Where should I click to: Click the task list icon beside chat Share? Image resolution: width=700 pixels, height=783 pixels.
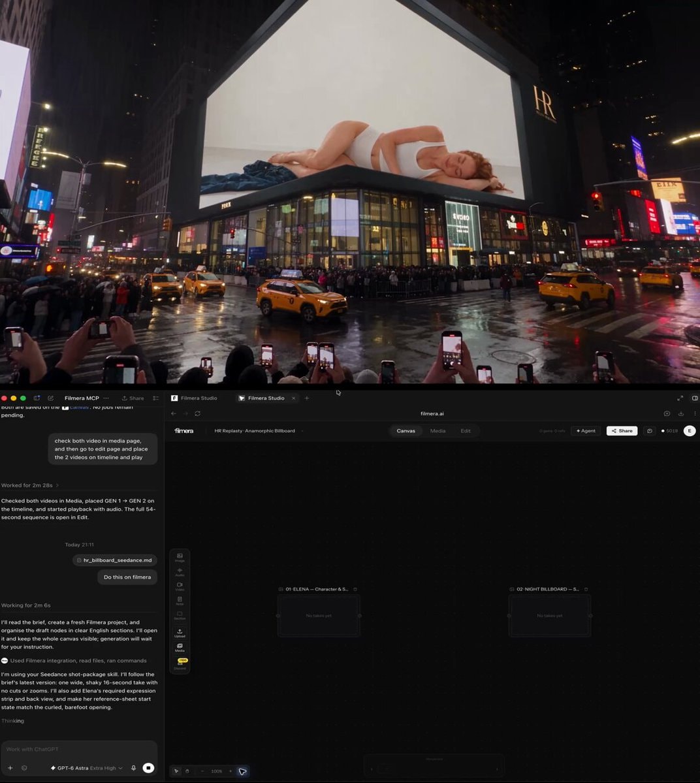coord(156,398)
